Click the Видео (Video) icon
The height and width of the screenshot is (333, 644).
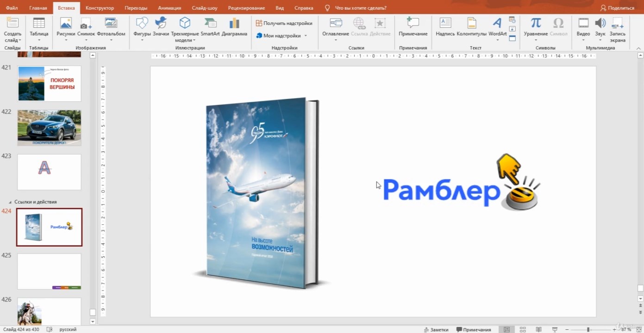click(583, 23)
